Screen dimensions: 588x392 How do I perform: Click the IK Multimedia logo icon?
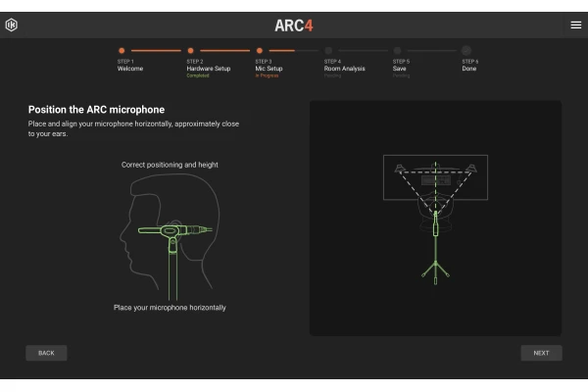tap(11, 25)
